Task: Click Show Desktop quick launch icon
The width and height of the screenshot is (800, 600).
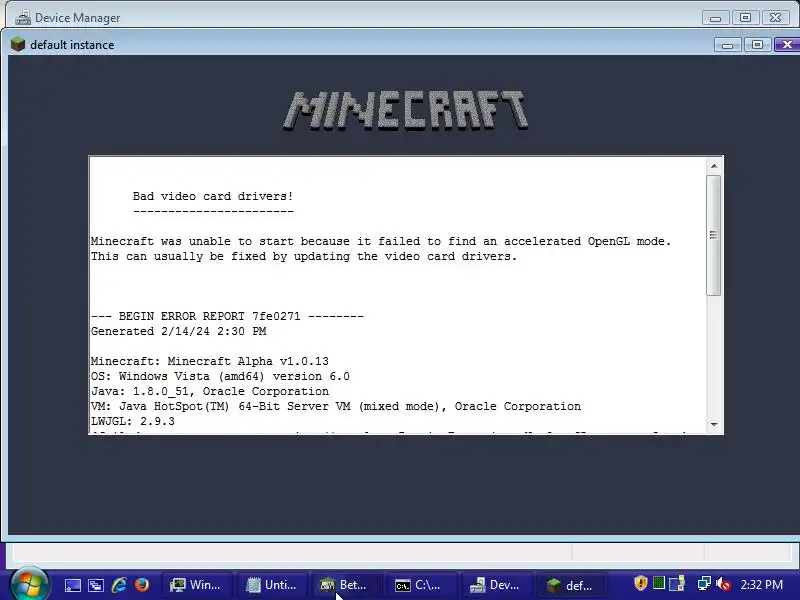Action: click(72, 585)
